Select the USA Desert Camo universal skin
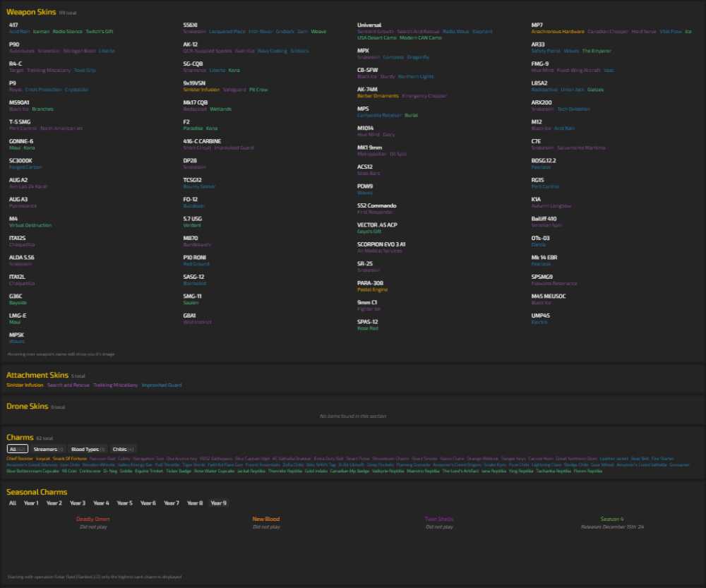The image size is (706, 588). point(377,38)
